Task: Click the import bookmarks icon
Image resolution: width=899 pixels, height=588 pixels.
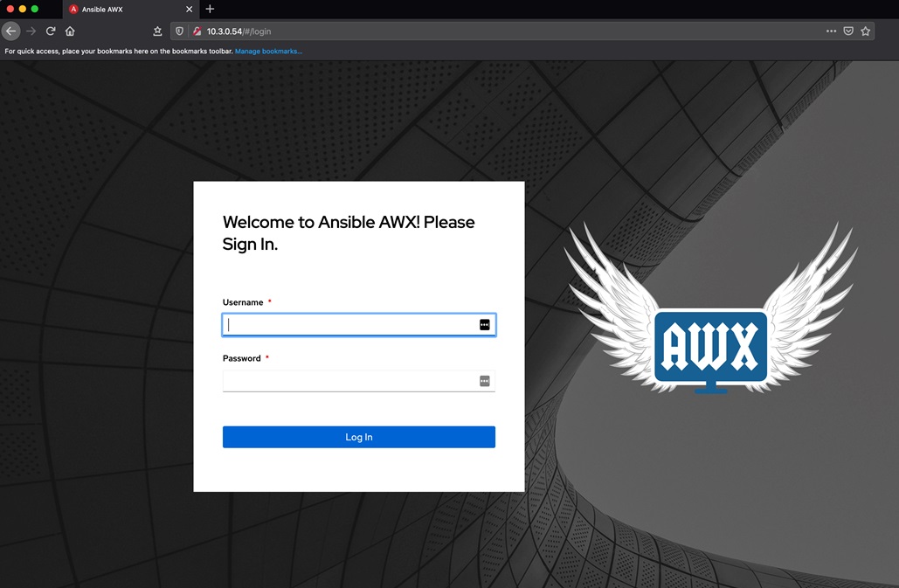Action: (156, 31)
